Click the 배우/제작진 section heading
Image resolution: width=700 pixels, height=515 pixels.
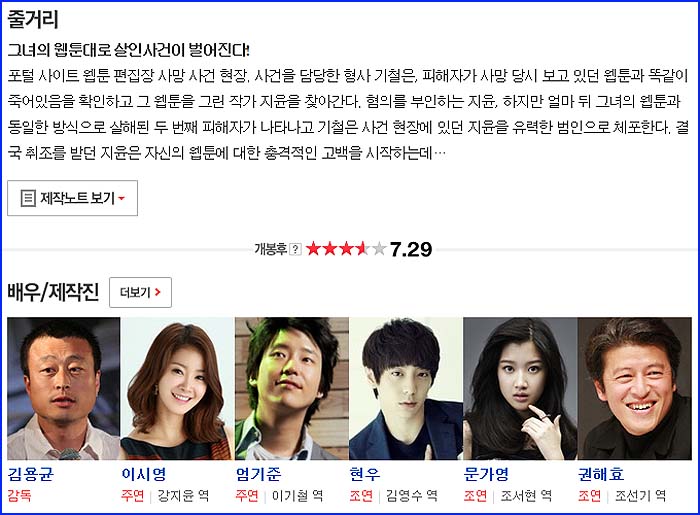pyautogui.click(x=53, y=292)
